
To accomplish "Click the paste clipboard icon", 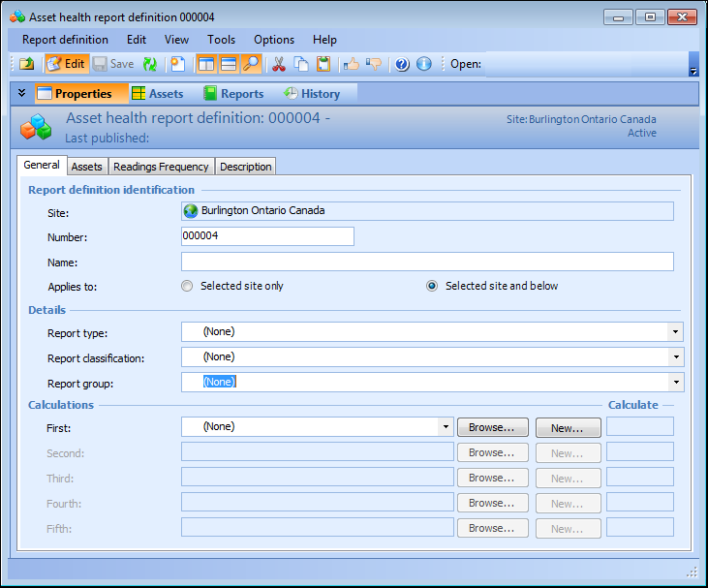I will 323,64.
